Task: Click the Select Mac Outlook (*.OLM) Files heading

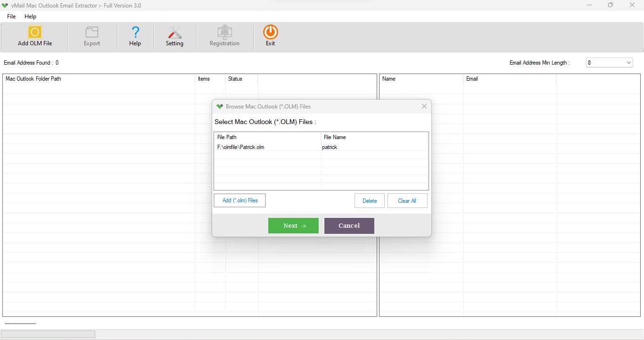Action: tap(265, 122)
